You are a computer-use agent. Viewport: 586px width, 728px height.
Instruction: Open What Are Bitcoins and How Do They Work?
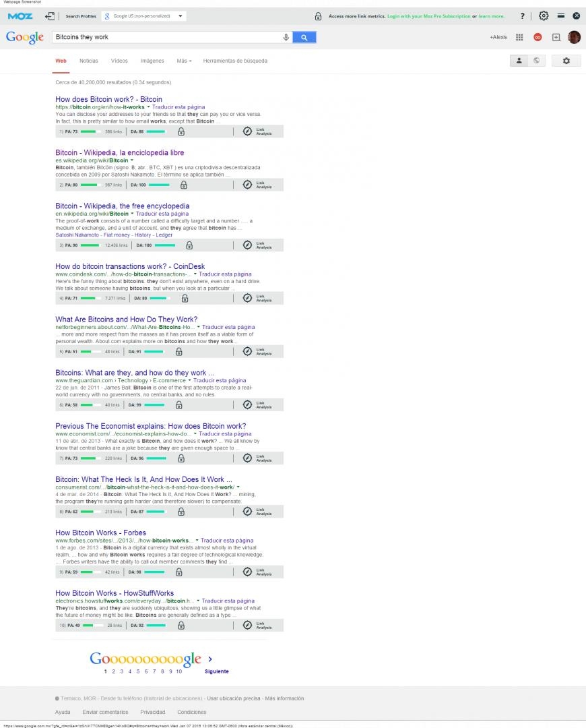click(126, 320)
